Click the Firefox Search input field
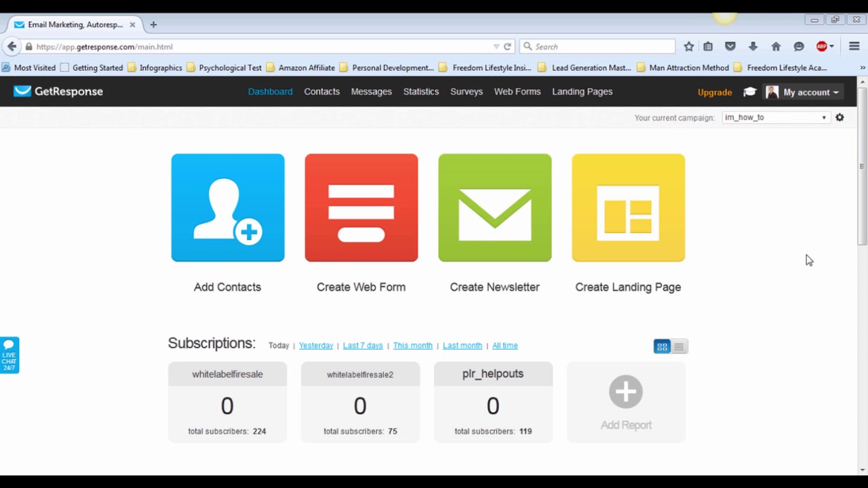The height and width of the screenshot is (488, 868). pyautogui.click(x=597, y=47)
